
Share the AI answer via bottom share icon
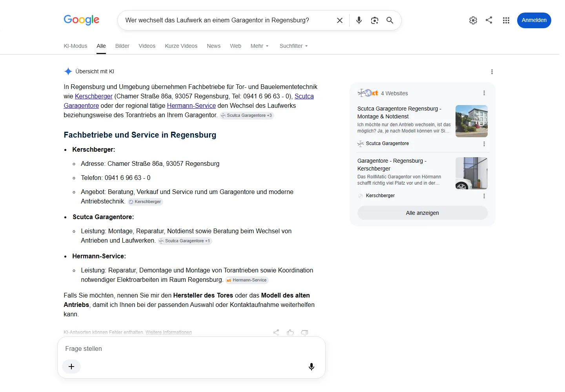point(276,332)
